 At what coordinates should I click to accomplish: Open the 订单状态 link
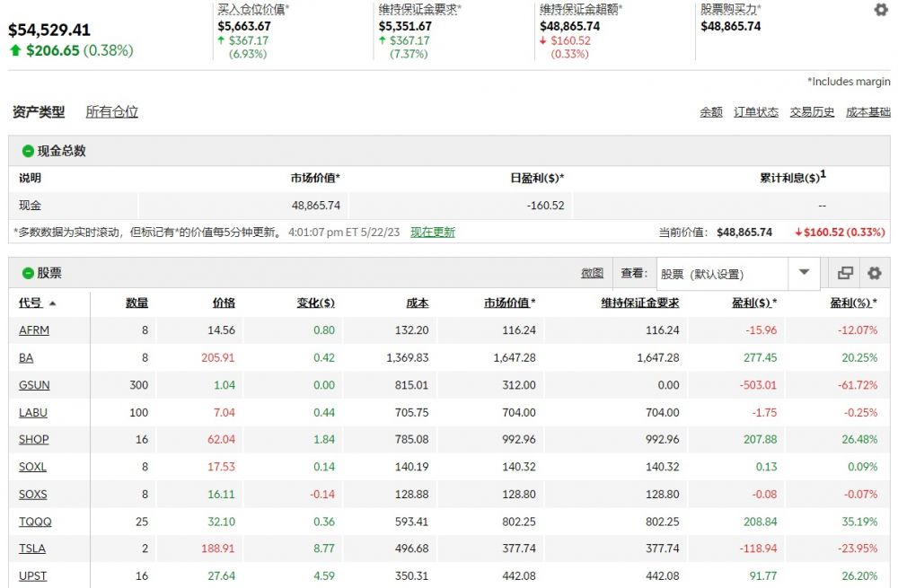[756, 112]
